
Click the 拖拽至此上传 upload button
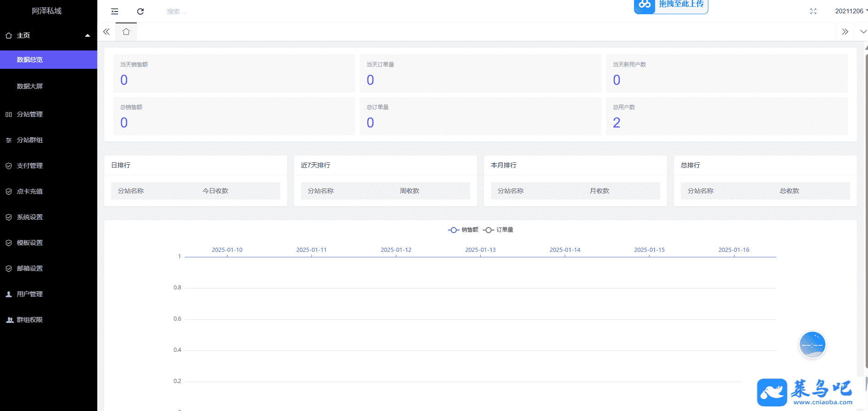pos(671,5)
